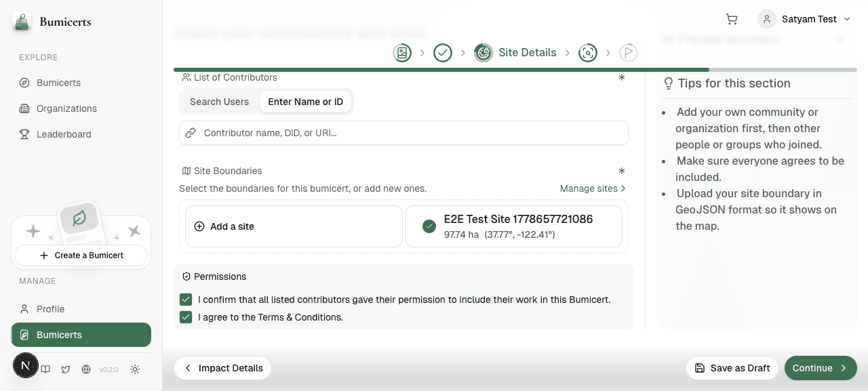Click the Bumicerts brand name text
Screen dimensions: 868x391
tap(65, 22)
